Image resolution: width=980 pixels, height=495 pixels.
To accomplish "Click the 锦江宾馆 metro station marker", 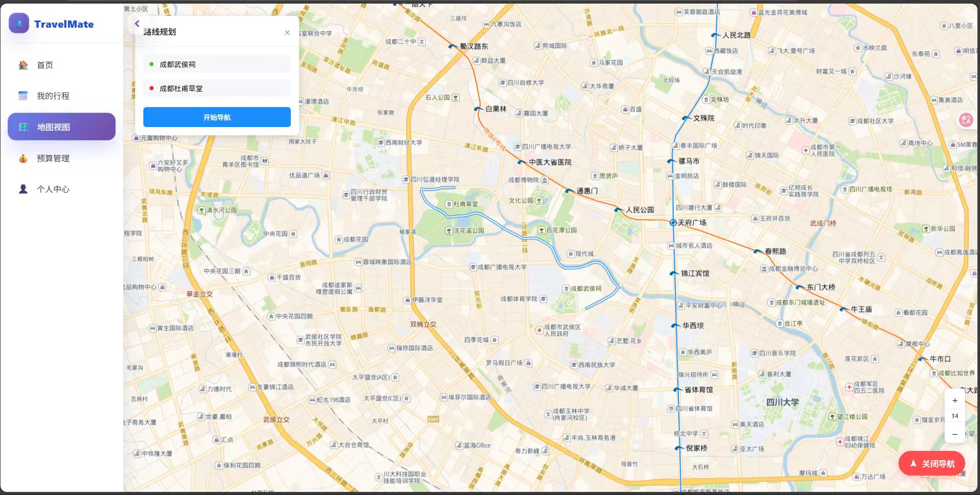I will [673, 273].
